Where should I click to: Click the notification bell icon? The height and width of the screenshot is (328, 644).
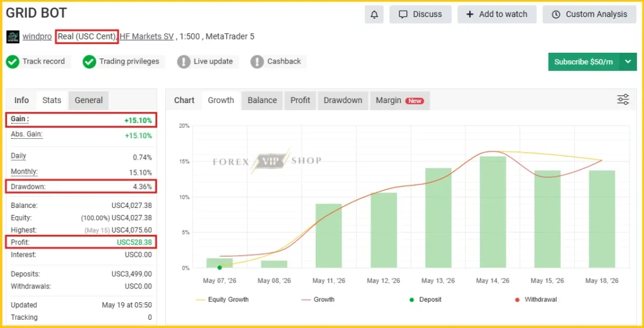coord(374,14)
